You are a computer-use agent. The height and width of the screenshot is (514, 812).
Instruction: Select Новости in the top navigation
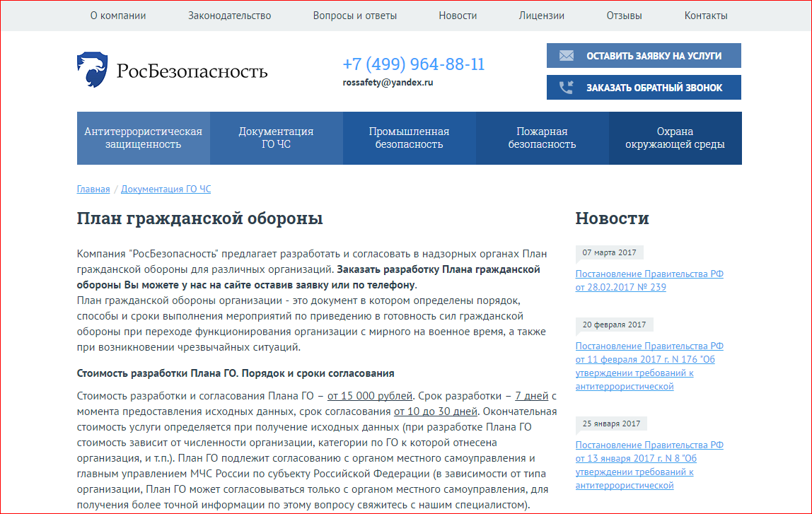(458, 16)
